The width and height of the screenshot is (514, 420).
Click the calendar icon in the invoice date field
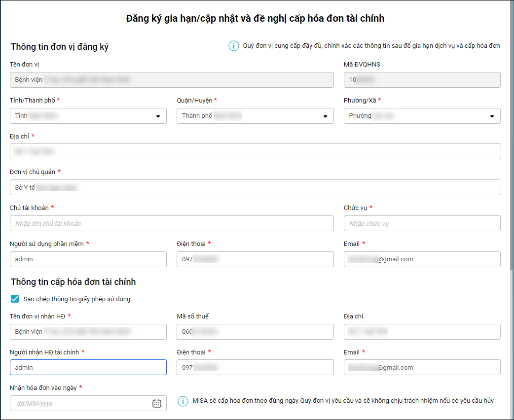157,403
